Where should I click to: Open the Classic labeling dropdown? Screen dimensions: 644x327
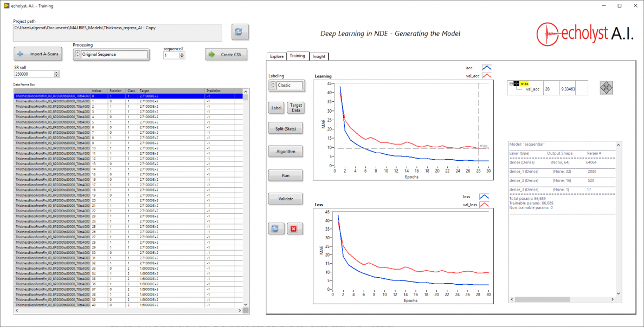coord(291,85)
